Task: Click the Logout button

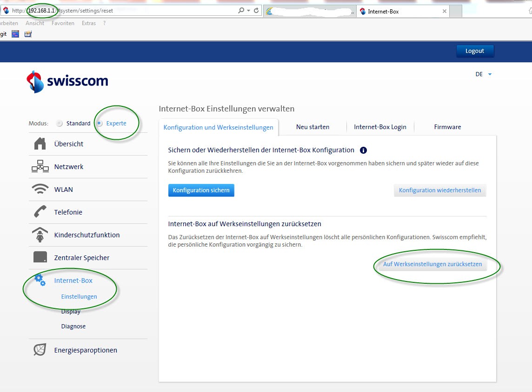Action: [475, 51]
